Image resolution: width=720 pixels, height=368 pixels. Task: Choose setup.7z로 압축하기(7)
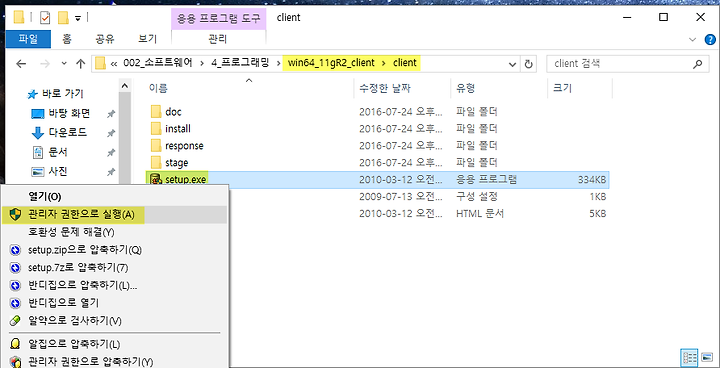(x=114, y=267)
